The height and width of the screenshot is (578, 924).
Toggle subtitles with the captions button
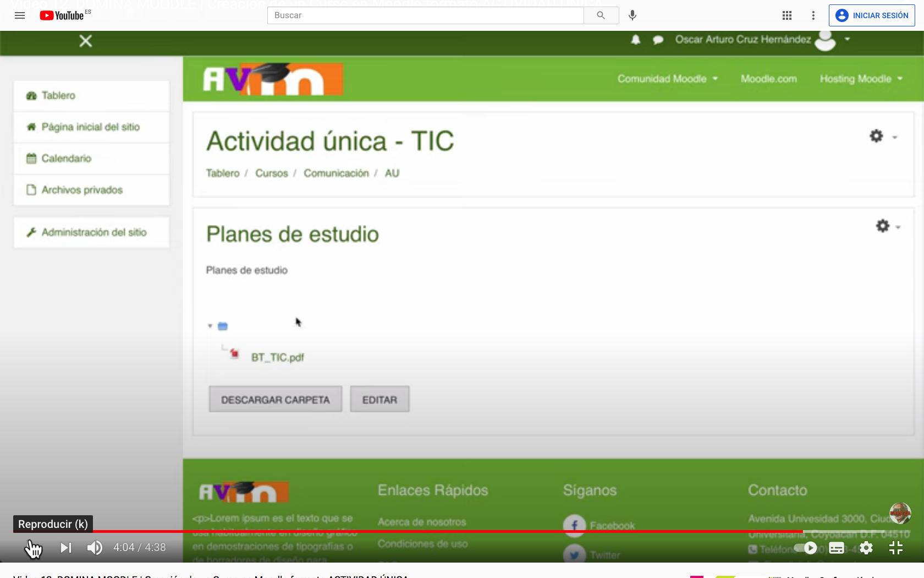tap(837, 548)
